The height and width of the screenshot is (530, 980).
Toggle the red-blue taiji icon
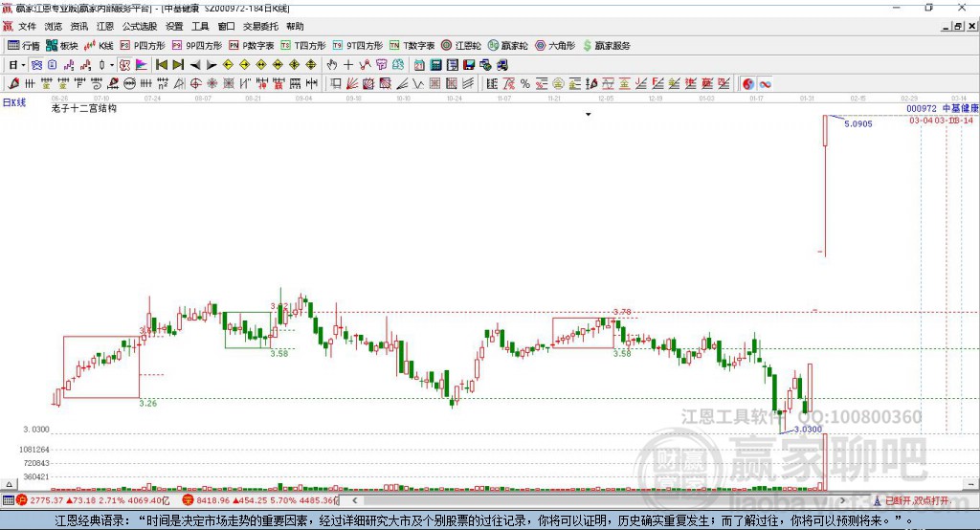748,84
